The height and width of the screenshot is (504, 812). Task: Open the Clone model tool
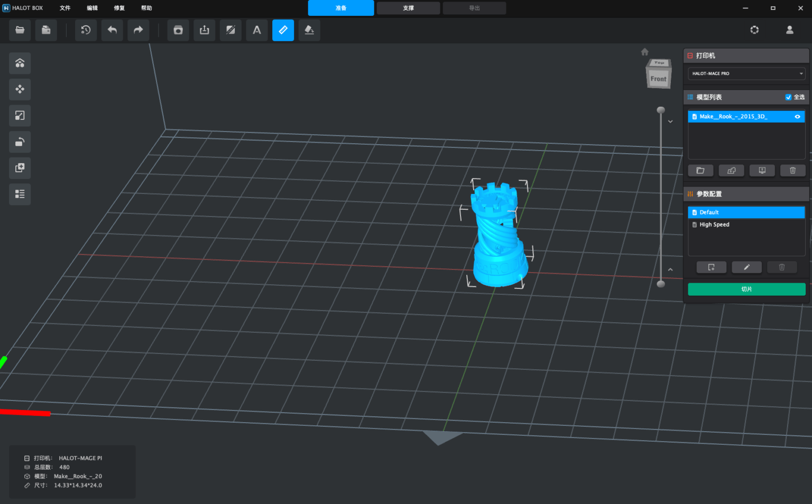point(20,168)
